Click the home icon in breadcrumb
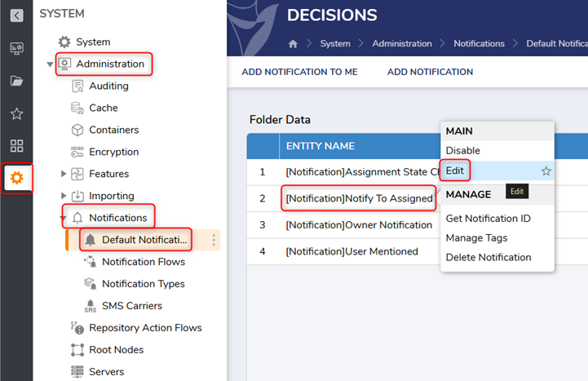The image size is (588, 381). tap(294, 43)
